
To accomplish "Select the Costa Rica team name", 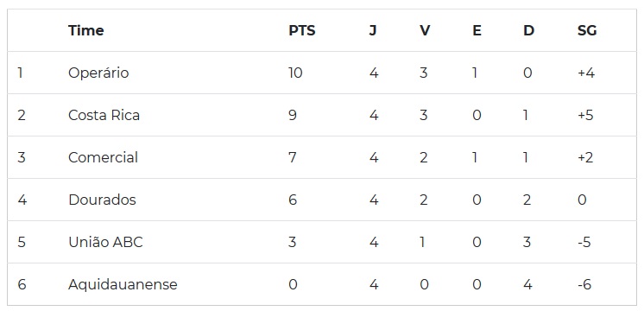I will tap(104, 115).
